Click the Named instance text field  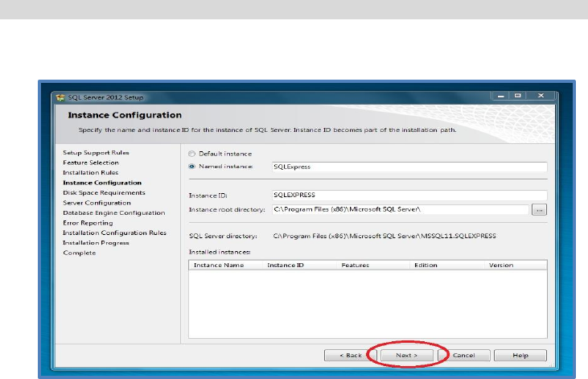click(x=409, y=167)
